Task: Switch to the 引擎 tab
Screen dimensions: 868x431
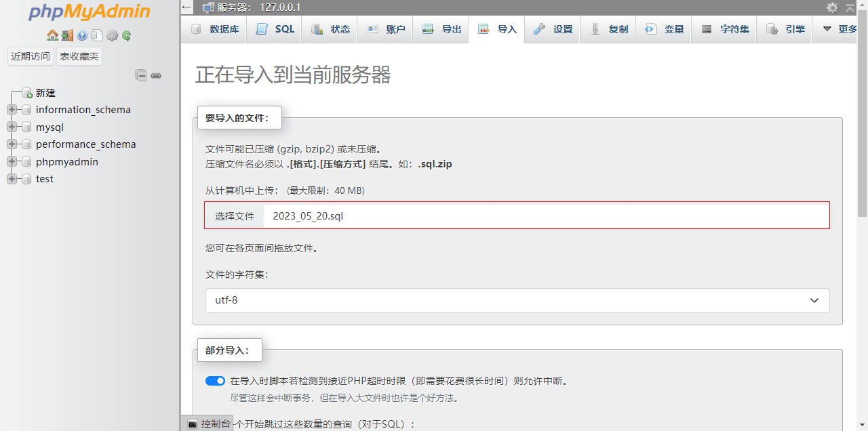Action: (785, 29)
